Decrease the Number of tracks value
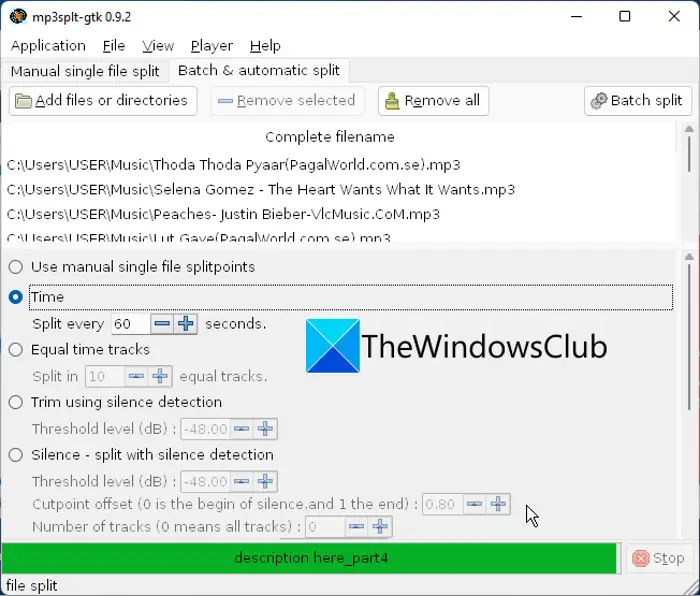 [356, 527]
